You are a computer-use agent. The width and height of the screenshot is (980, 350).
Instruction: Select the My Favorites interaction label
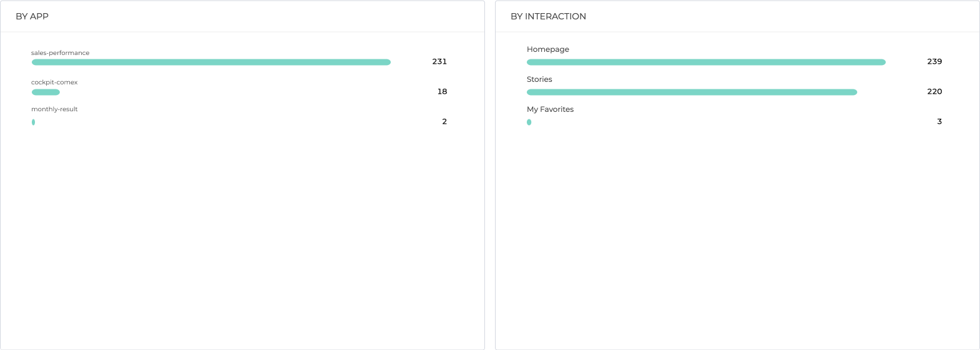point(550,109)
